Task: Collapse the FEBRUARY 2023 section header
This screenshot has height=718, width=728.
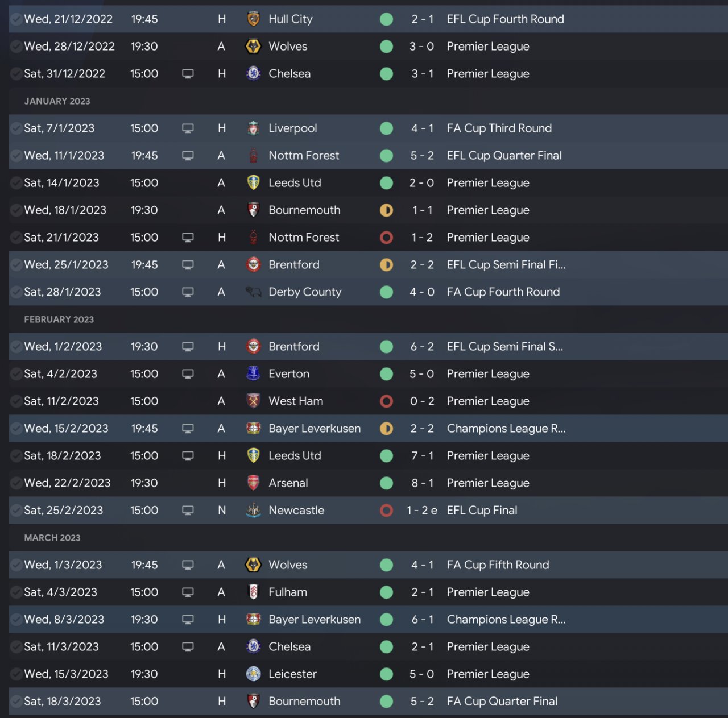Action: coord(59,319)
